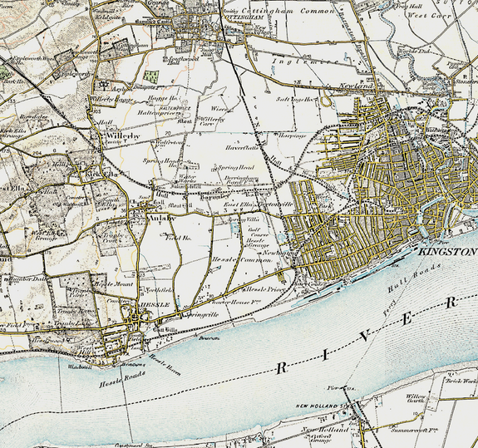The width and height of the screenshot is (478, 448).
Task: Click the New Holland label
Action: click(325, 430)
